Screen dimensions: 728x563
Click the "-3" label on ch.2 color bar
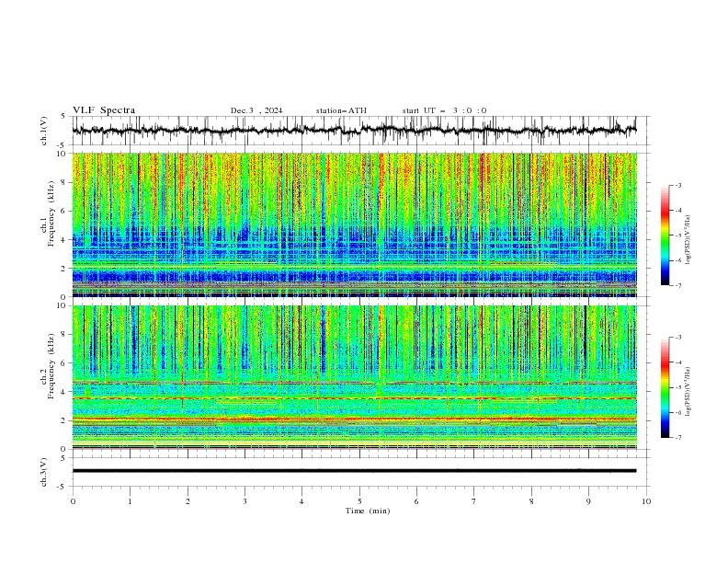tap(677, 338)
